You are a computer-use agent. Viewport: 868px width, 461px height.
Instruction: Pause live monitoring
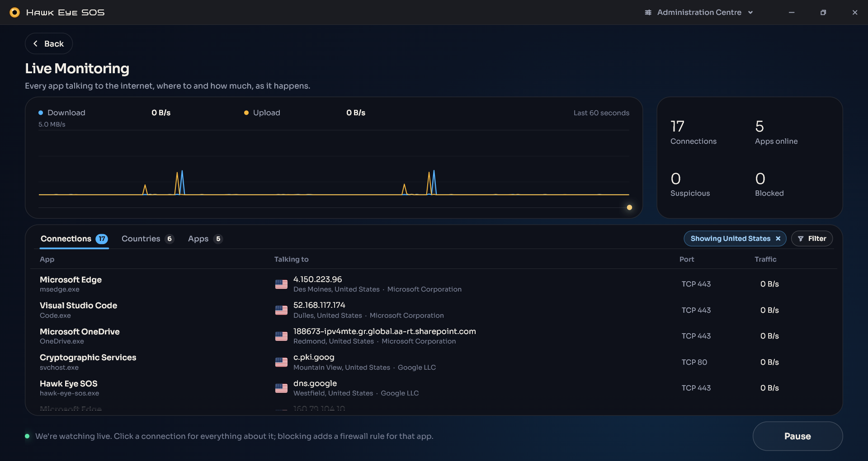tap(797, 436)
